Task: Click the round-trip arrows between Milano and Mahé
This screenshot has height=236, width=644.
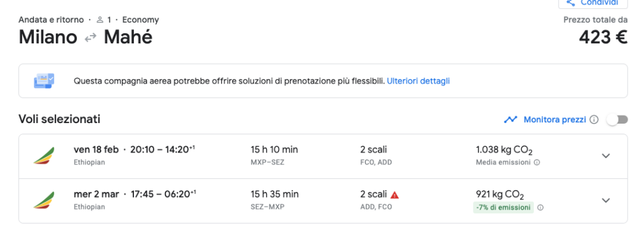Action: coord(91,38)
